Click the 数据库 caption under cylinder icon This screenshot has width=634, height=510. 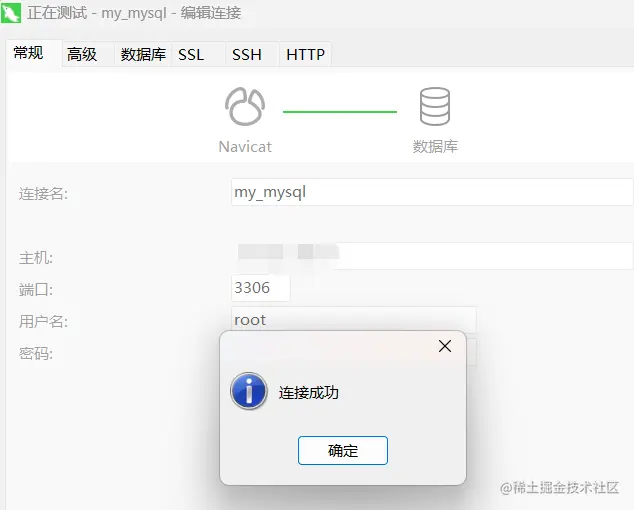[x=435, y=146]
